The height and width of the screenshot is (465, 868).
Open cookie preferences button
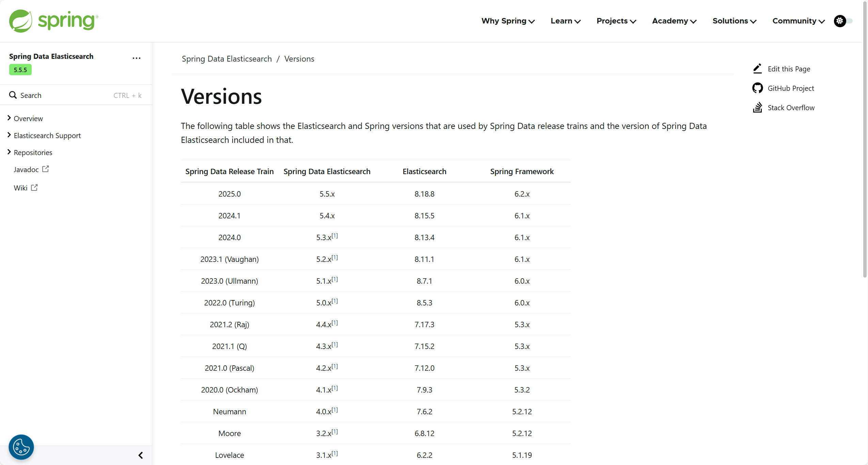(x=21, y=447)
